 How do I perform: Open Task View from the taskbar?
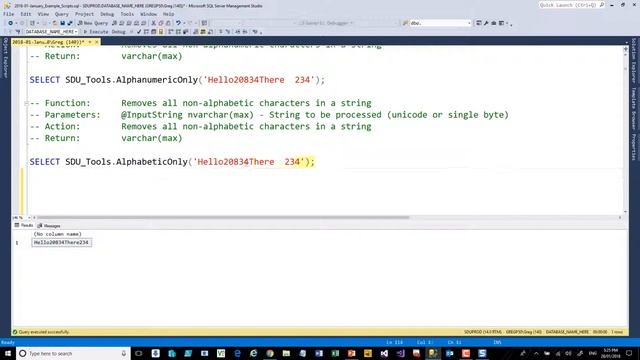click(139, 353)
